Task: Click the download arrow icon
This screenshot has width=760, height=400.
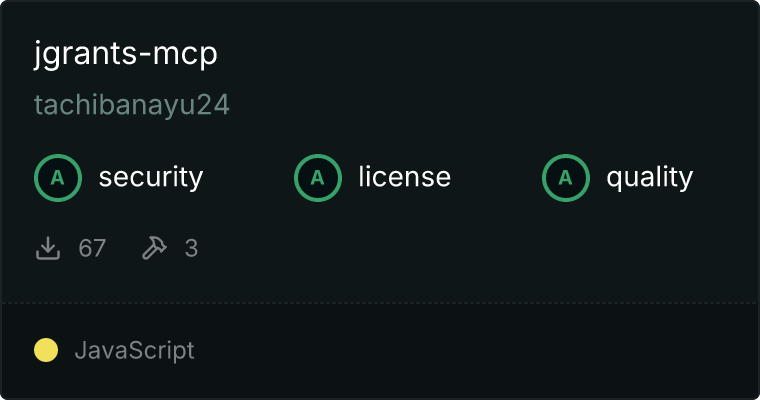Action: (48, 248)
